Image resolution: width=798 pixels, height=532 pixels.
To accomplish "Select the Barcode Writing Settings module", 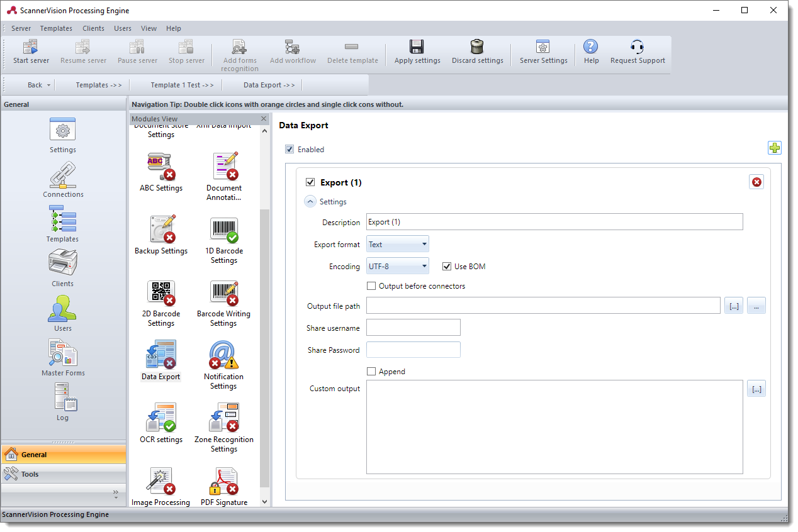I will pos(224,302).
